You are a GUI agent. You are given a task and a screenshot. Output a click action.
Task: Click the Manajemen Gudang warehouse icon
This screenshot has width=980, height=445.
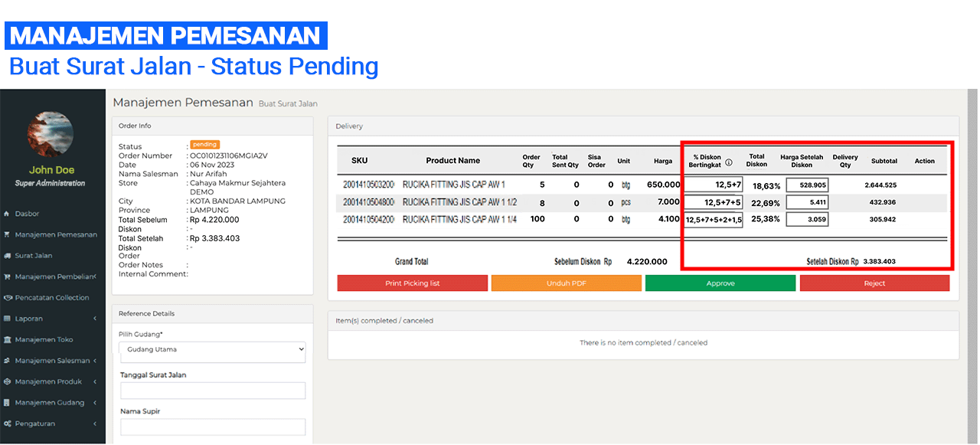7,402
